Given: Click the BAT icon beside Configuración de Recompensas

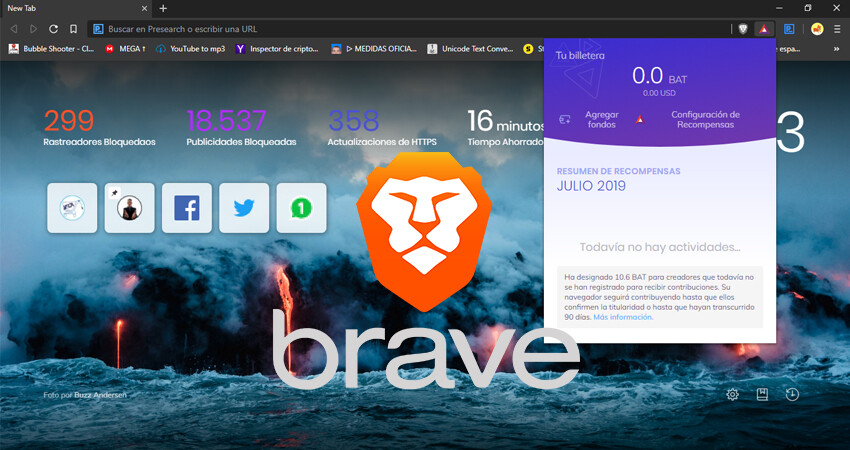Looking at the screenshot, I should click(x=640, y=119).
